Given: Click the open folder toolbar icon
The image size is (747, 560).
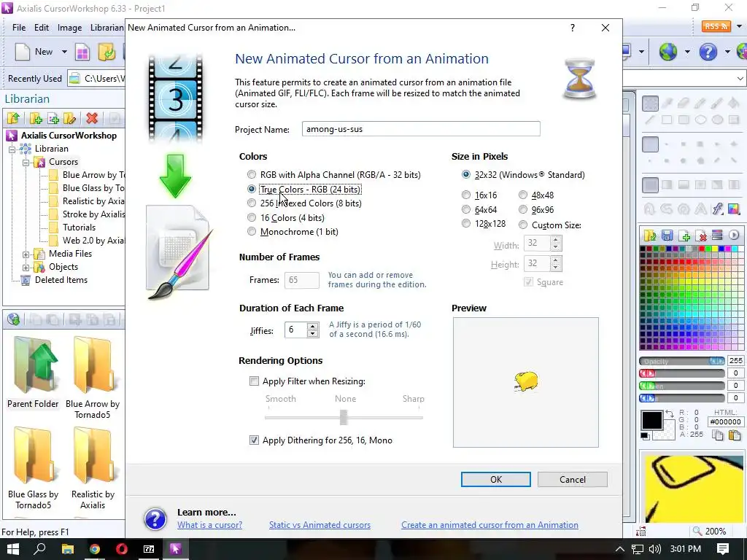Looking at the screenshot, I should [x=107, y=52].
